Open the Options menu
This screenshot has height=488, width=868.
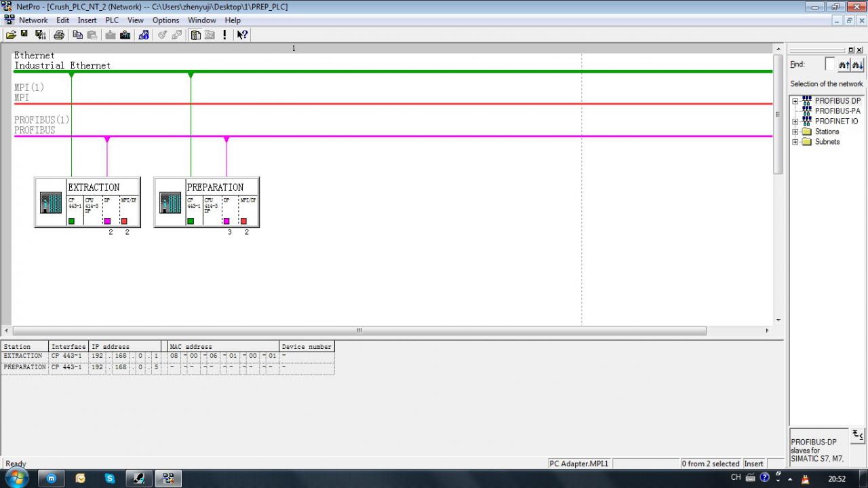point(165,20)
